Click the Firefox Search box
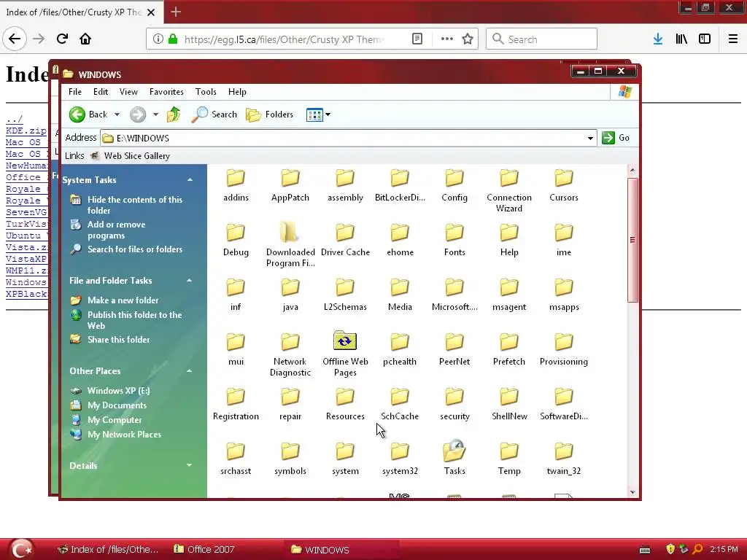This screenshot has width=747, height=560. tap(542, 39)
